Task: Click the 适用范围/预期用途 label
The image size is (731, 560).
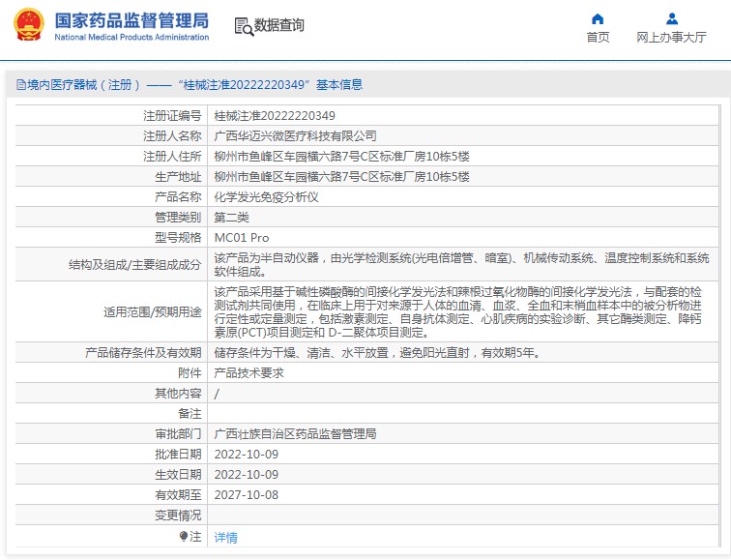Action: click(152, 312)
